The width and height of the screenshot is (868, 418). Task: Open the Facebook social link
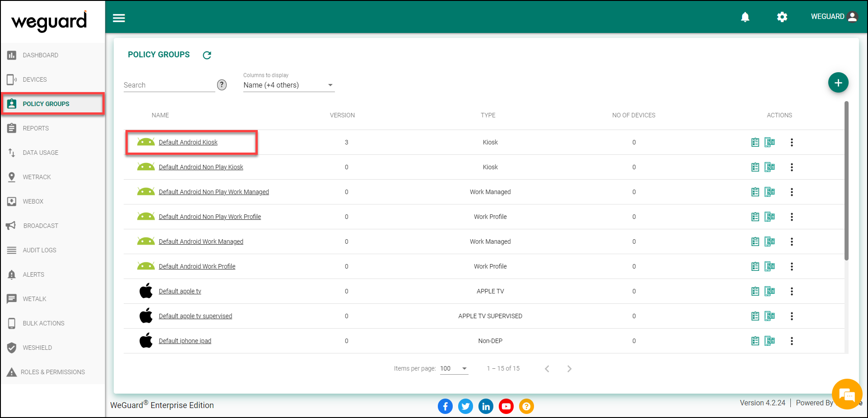pyautogui.click(x=445, y=406)
